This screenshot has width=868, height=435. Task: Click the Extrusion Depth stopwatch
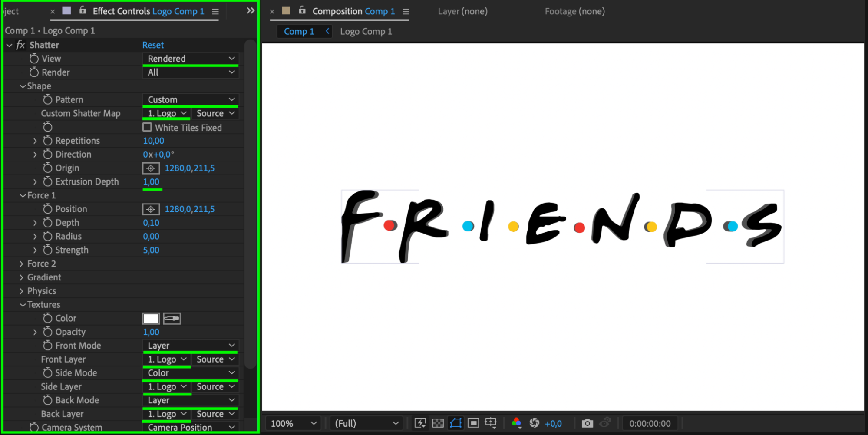[48, 182]
